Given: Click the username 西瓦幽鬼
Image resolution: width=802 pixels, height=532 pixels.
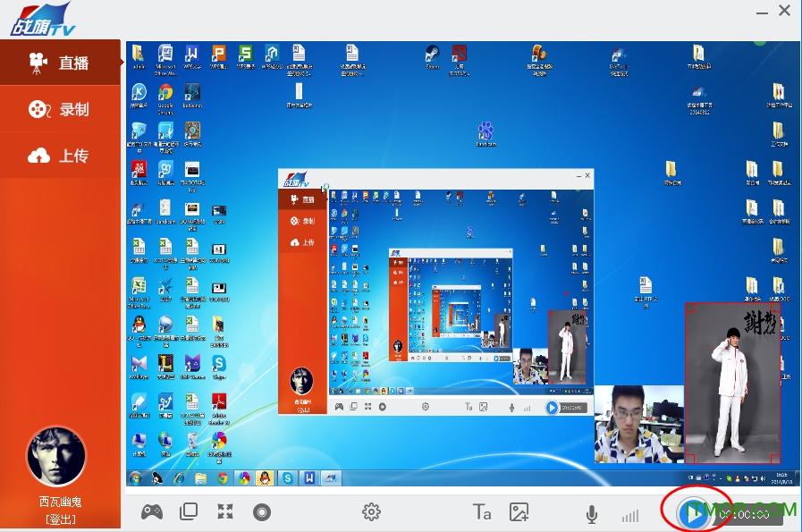Looking at the screenshot, I should pyautogui.click(x=61, y=502).
